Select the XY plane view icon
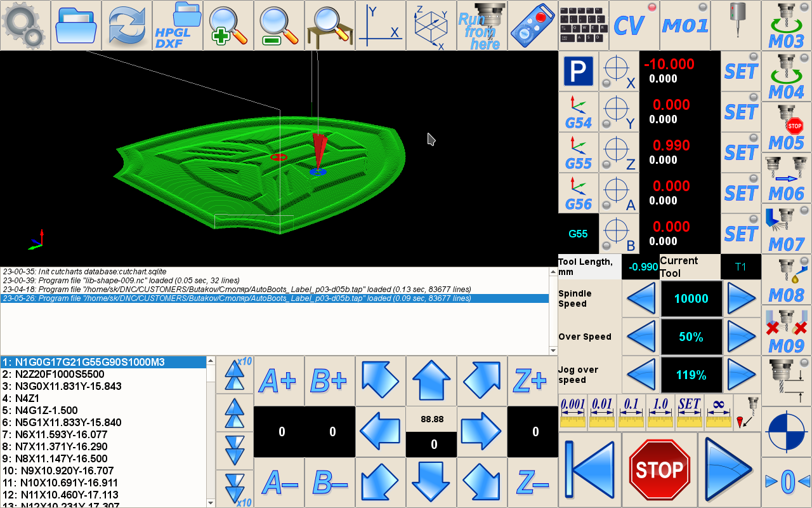This screenshot has height=508, width=812. [x=381, y=25]
